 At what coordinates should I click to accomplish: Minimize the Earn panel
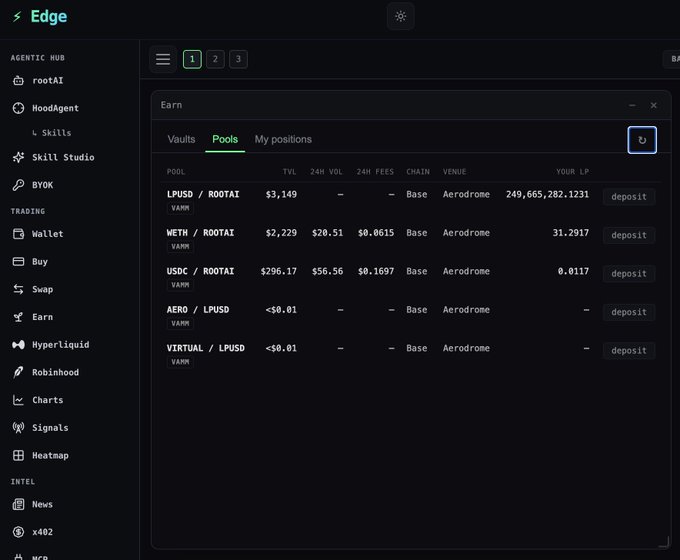pyautogui.click(x=632, y=105)
